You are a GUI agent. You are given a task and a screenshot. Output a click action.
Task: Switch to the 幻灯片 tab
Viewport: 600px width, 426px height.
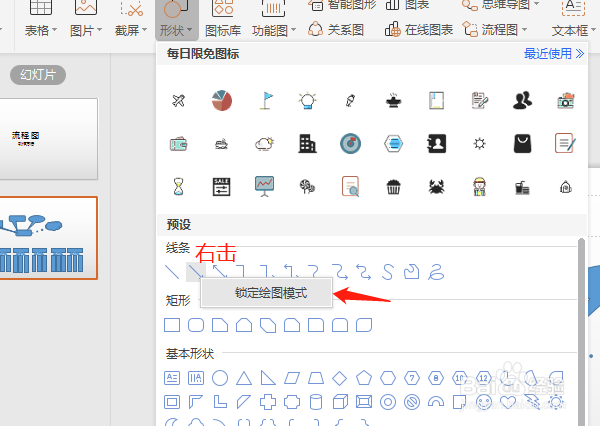point(38,75)
